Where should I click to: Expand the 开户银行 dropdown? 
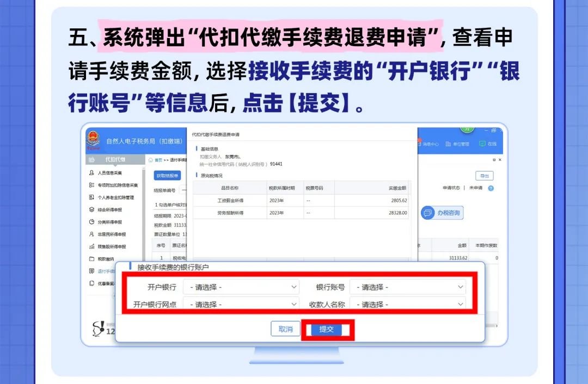click(x=241, y=287)
